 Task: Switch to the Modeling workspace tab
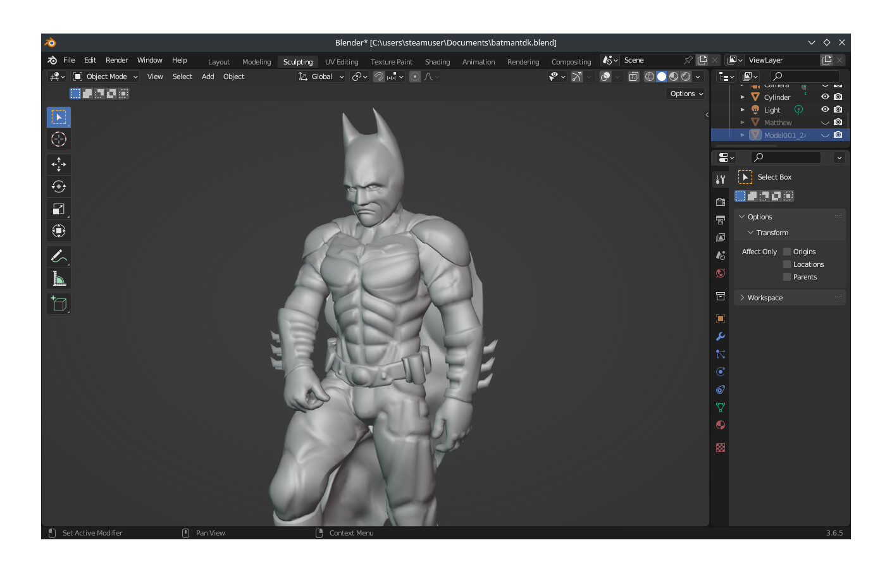256,62
